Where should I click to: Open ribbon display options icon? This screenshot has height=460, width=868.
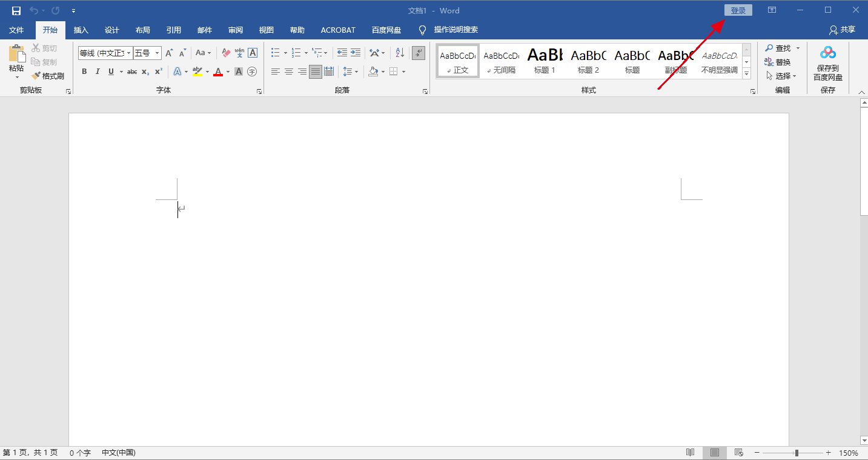pos(772,10)
